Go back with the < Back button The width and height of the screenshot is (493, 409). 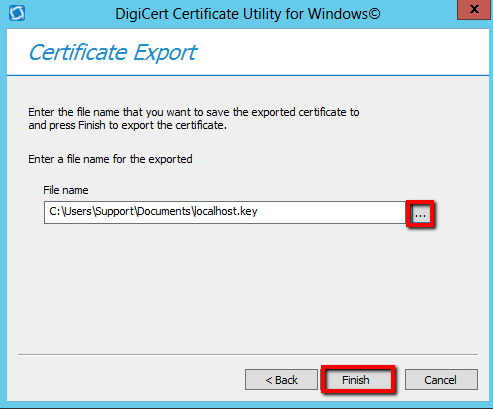[x=281, y=380]
